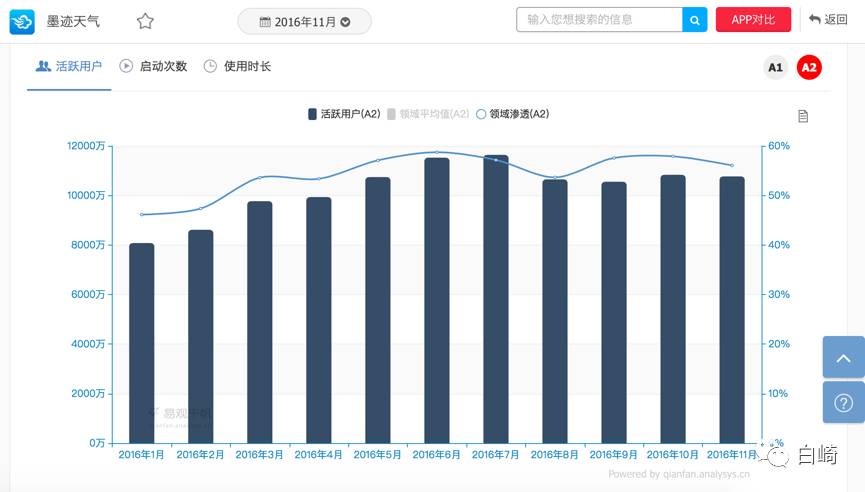Open the 活跃用户 tab
The image size is (865, 492).
click(69, 66)
